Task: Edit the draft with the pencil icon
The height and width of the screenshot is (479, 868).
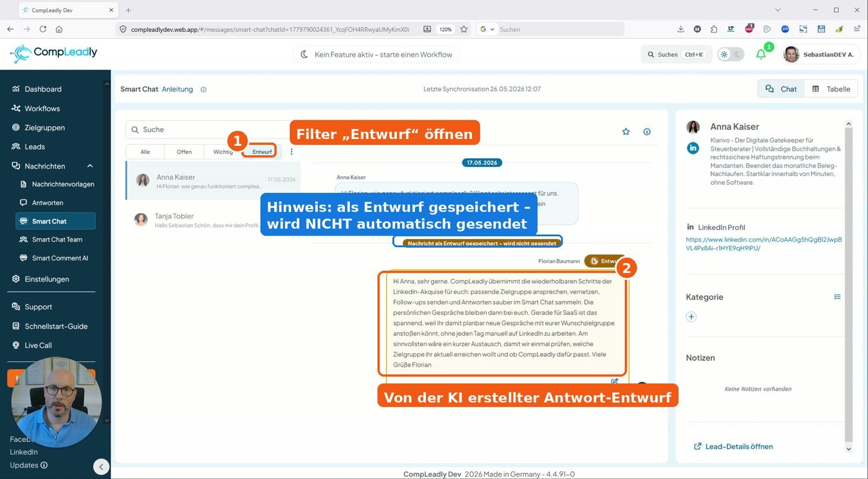Action: (x=615, y=381)
